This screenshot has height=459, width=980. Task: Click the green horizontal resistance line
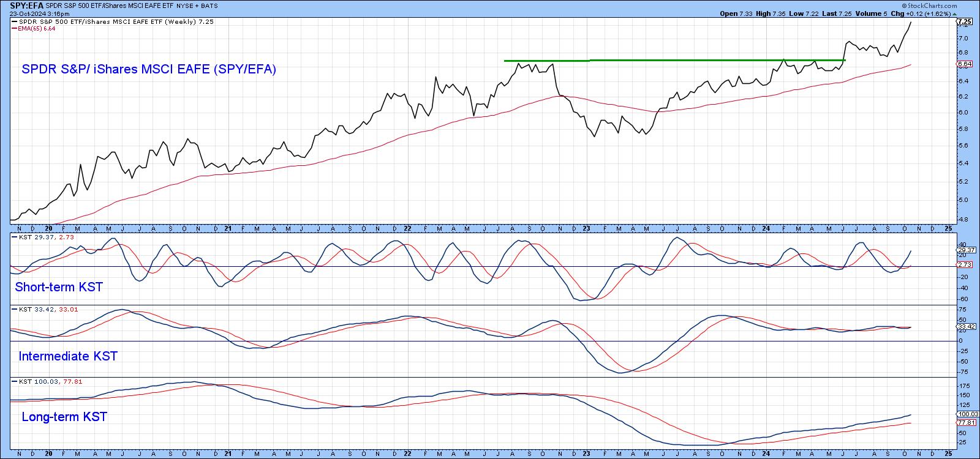674,60
